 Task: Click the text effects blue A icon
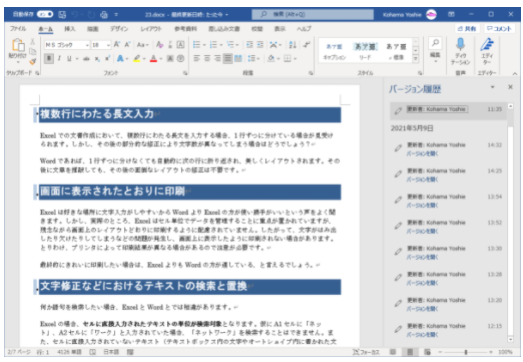coord(120,59)
